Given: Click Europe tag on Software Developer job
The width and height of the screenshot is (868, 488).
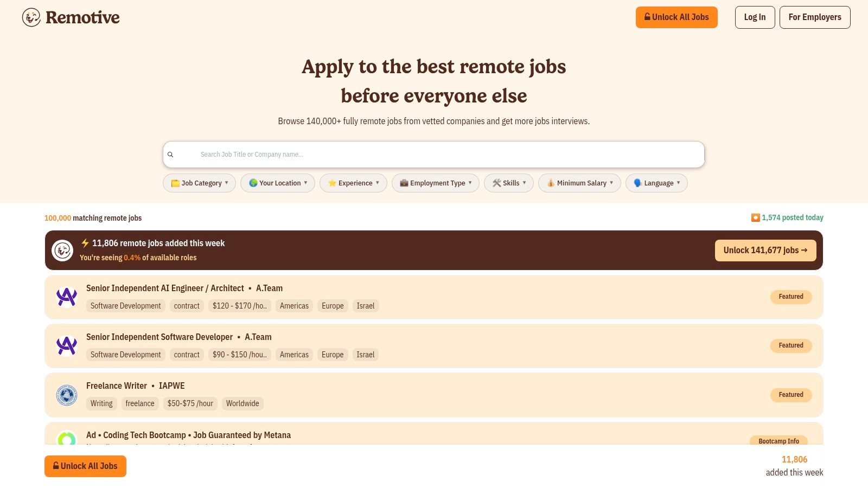Looking at the screenshot, I should pos(333,355).
